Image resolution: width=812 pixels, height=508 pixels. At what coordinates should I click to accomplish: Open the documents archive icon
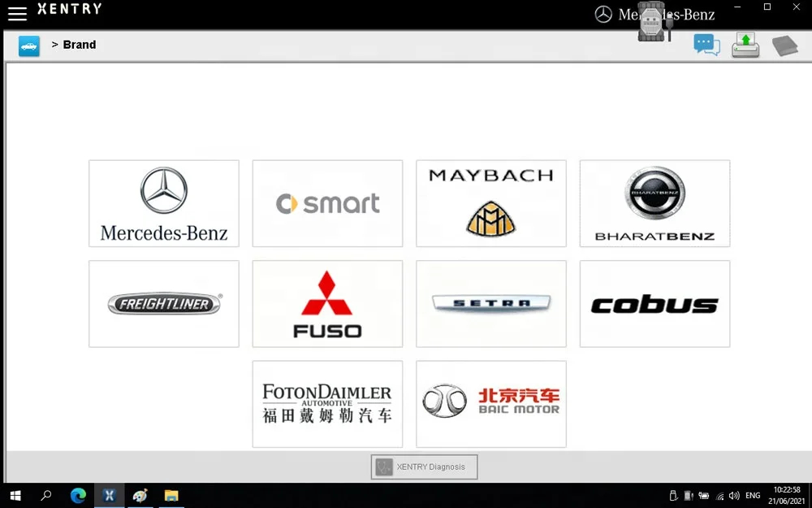pos(784,45)
